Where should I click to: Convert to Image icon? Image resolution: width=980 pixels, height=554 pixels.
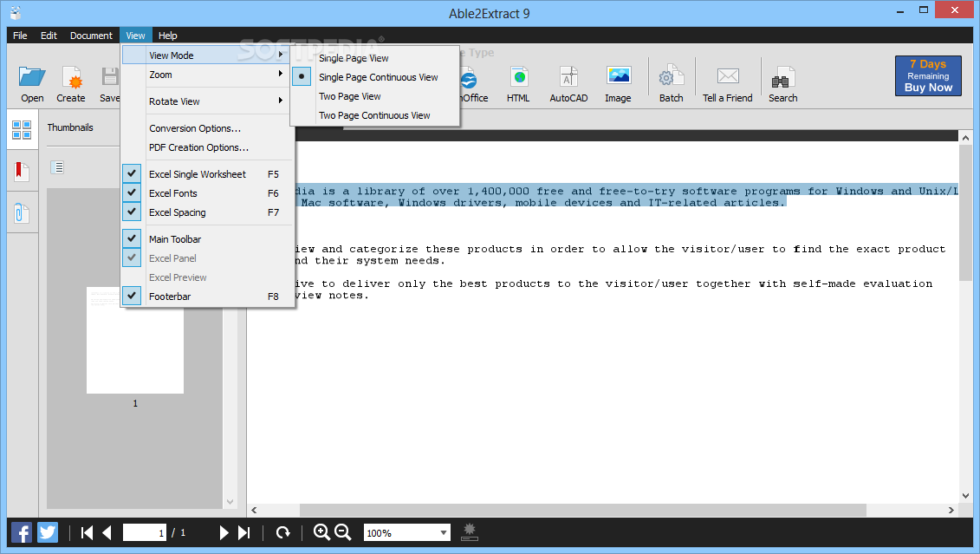(x=618, y=76)
